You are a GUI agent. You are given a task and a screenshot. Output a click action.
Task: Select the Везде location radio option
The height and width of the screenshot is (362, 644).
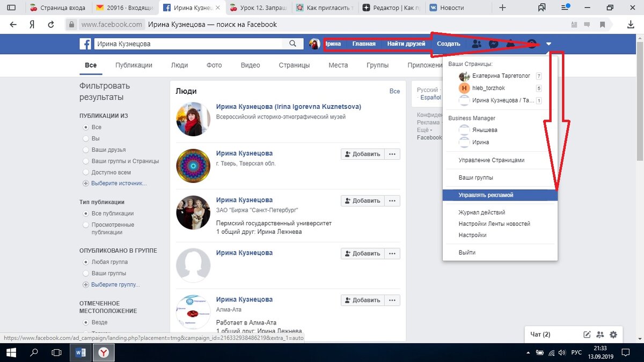86,322
